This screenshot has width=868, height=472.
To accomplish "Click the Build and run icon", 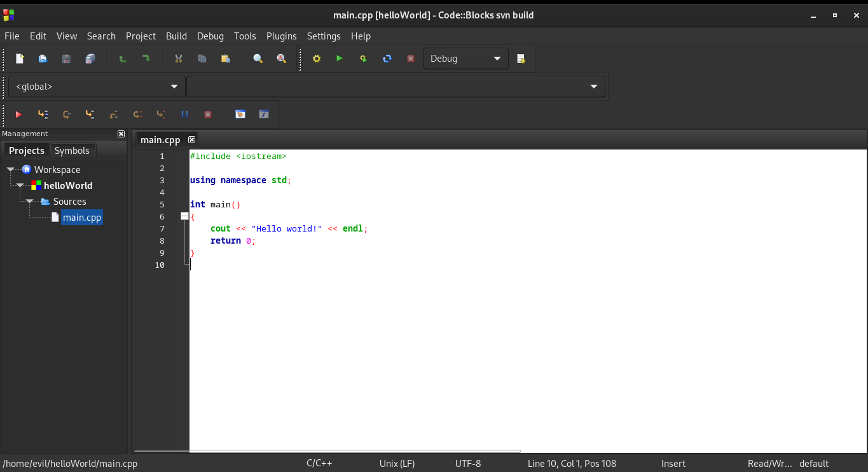I will pyautogui.click(x=363, y=59).
